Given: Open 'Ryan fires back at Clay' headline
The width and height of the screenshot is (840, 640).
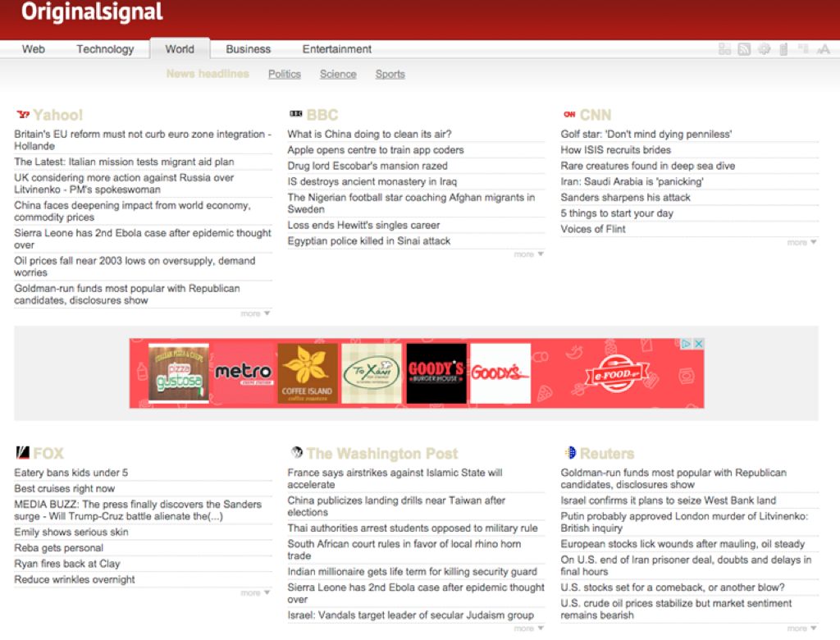Looking at the screenshot, I should (67, 564).
